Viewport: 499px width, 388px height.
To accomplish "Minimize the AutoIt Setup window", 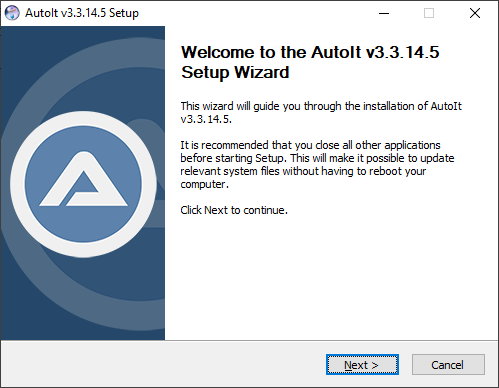I will [x=384, y=13].
